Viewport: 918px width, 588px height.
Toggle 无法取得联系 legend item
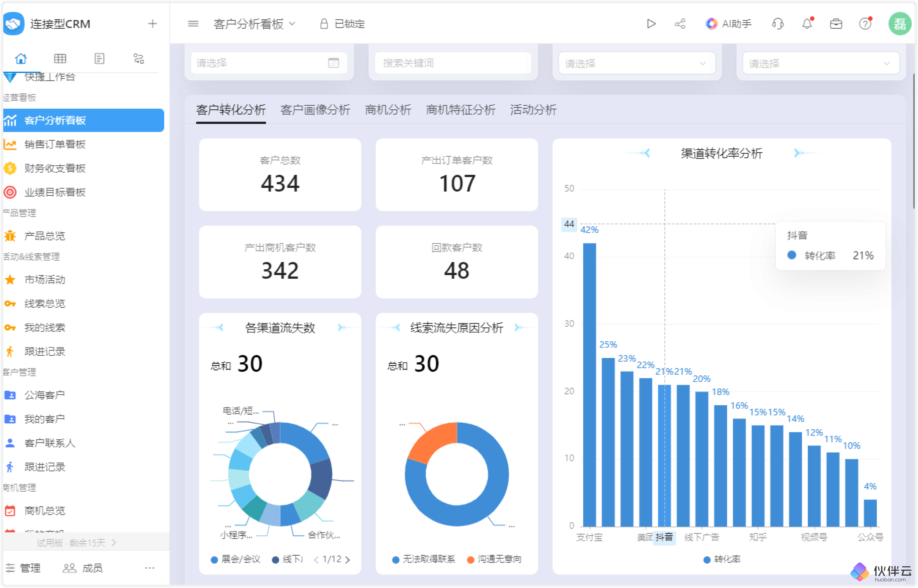(x=424, y=559)
